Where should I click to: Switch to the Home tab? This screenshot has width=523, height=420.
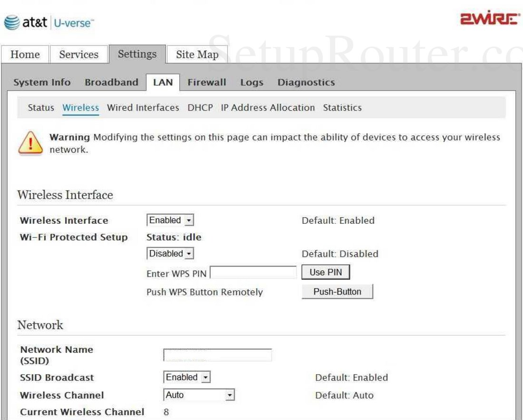pos(25,55)
